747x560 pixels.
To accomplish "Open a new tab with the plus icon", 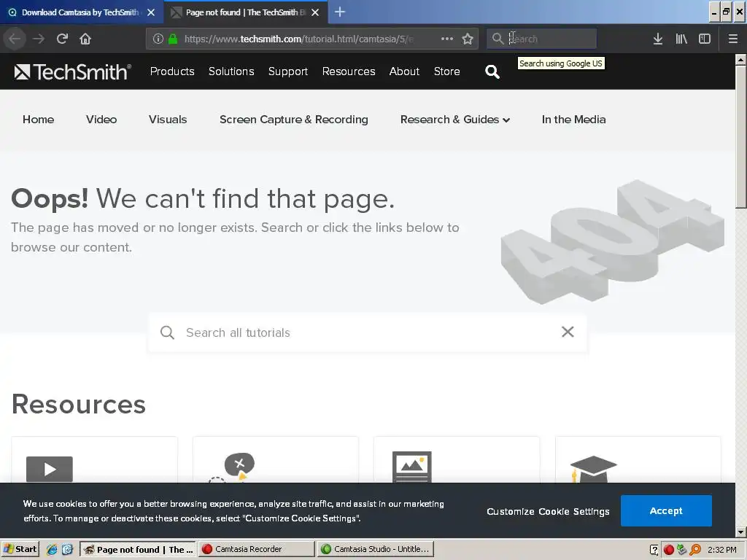I will click(340, 12).
